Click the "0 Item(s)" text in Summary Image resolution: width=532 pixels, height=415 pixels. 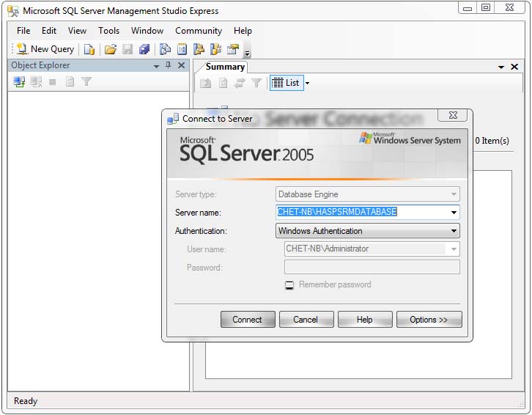click(492, 141)
